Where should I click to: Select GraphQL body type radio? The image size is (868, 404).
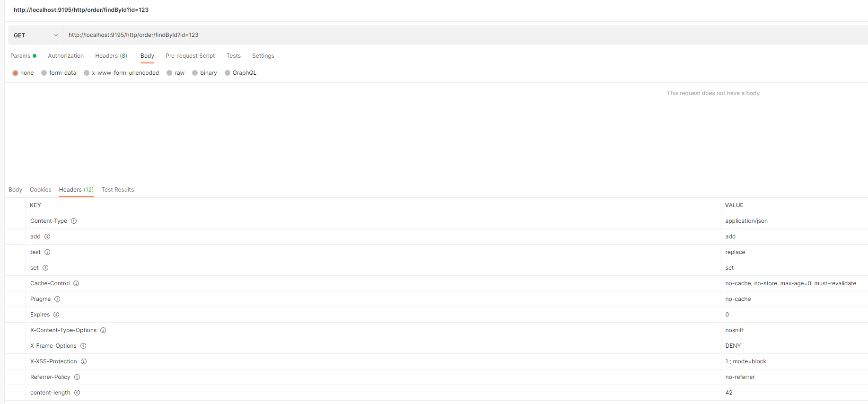coord(228,73)
